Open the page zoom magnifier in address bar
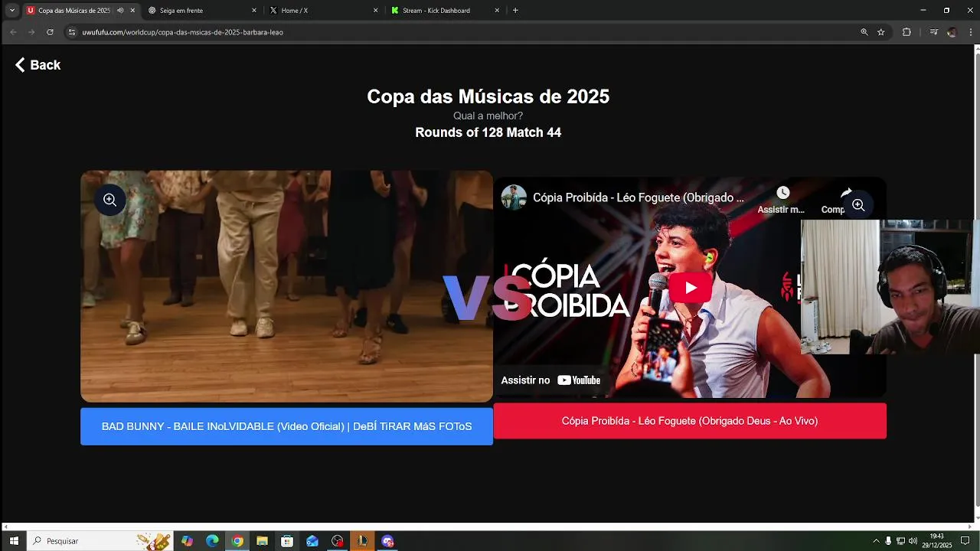Image resolution: width=980 pixels, height=551 pixels. pos(864,32)
